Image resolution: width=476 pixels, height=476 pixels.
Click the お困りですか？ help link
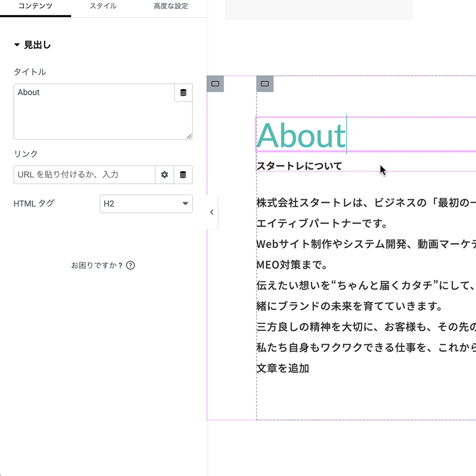click(x=97, y=265)
